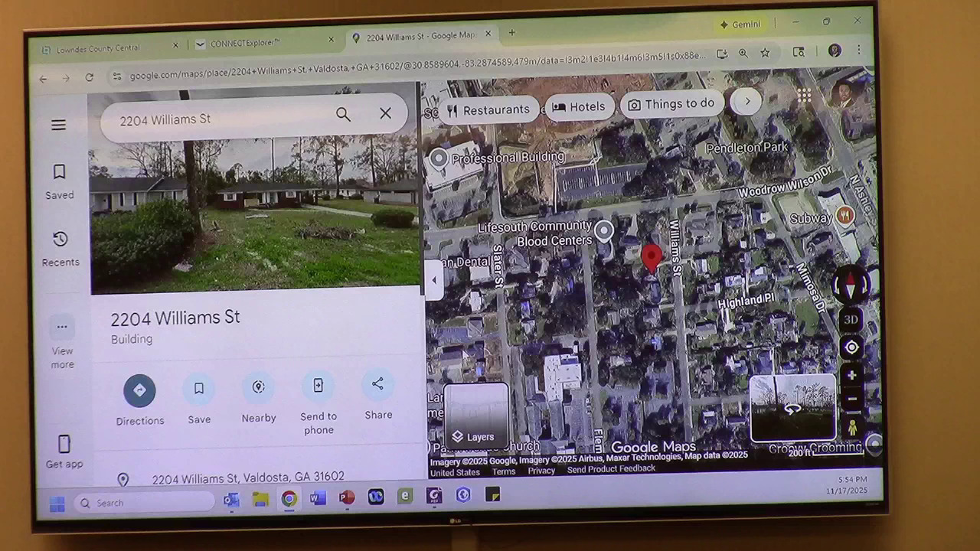
Task: Toggle Save for this place
Action: pos(199,388)
